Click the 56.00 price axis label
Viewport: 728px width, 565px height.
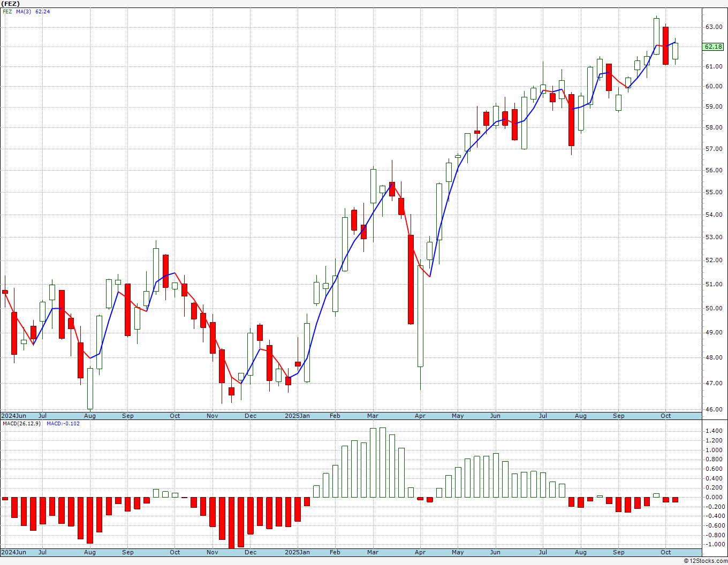(713, 170)
